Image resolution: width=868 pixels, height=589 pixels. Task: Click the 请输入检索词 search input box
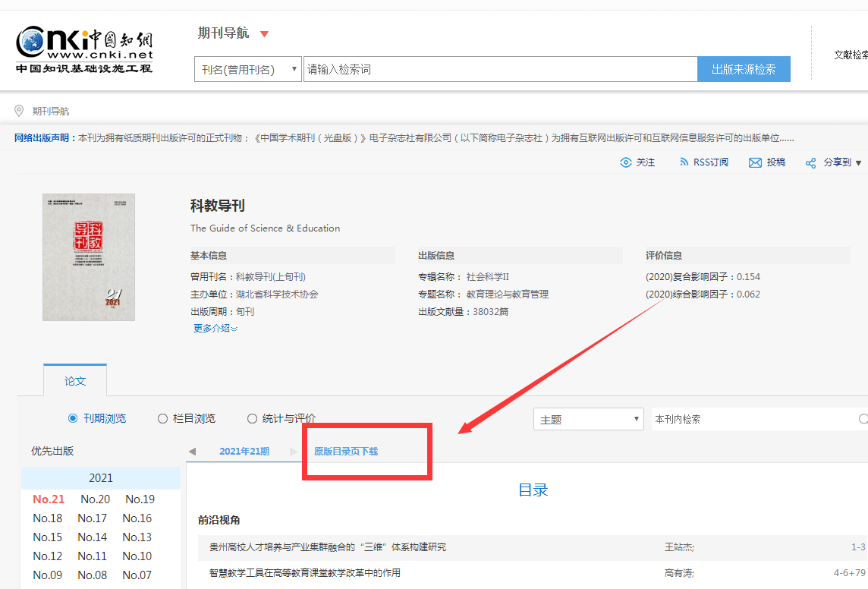[x=501, y=69]
